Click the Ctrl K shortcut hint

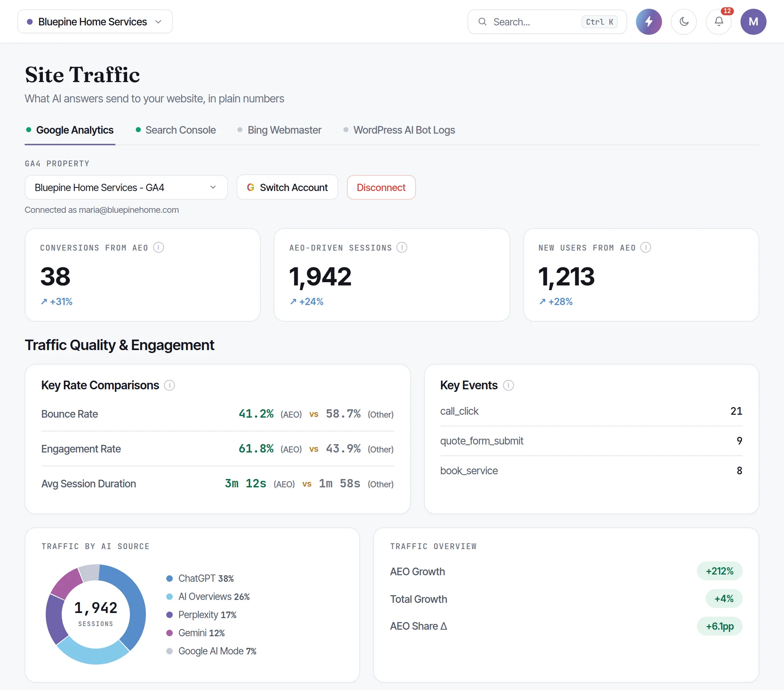(599, 22)
